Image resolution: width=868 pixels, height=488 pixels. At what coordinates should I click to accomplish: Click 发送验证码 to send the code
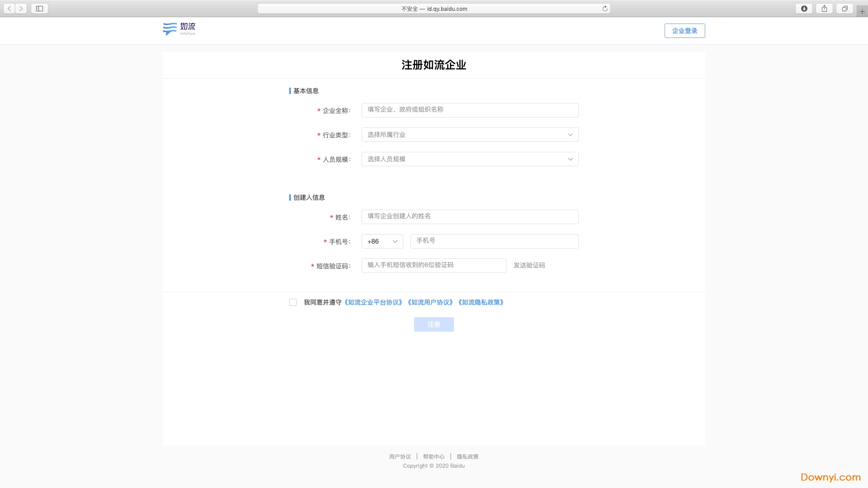click(x=529, y=265)
